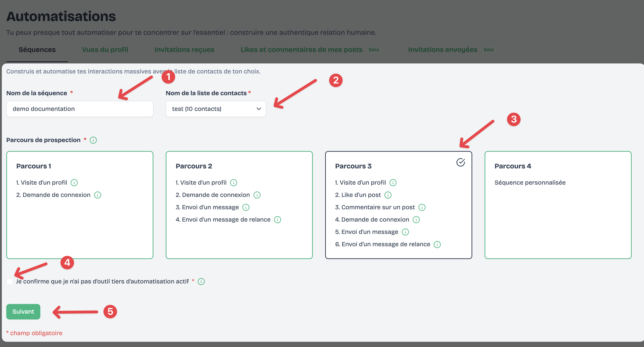The height and width of the screenshot is (347, 644).
Task: Click the sequence name input field
Action: point(80,109)
